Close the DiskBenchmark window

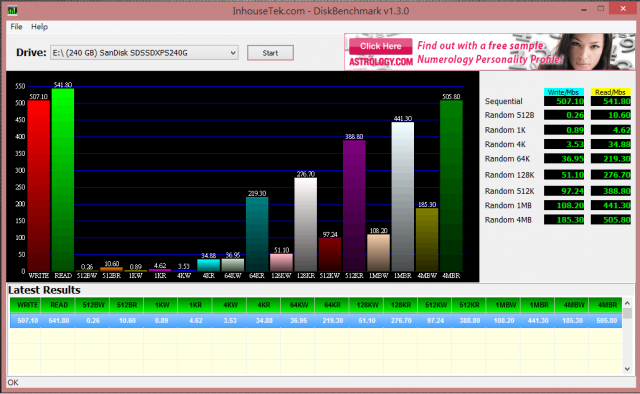coord(623,9)
